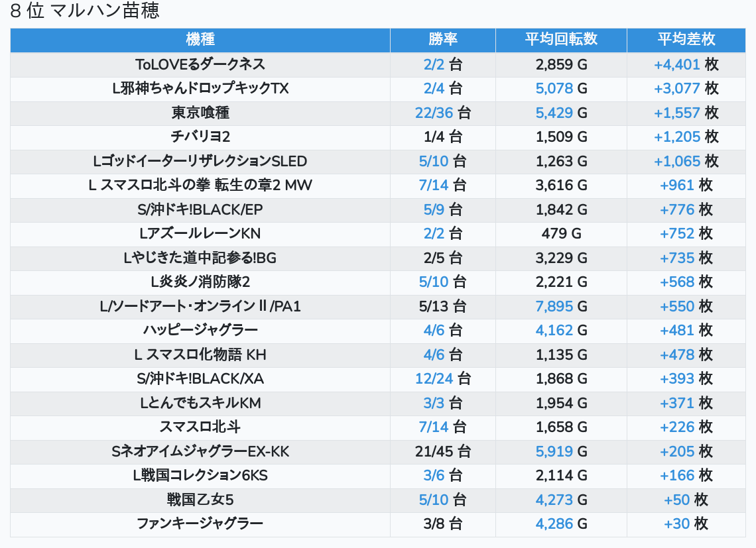This screenshot has height=548, width=756.
Task: Click L スマスロ北斗の拳 転生の章2 MW
Action: (x=200, y=185)
